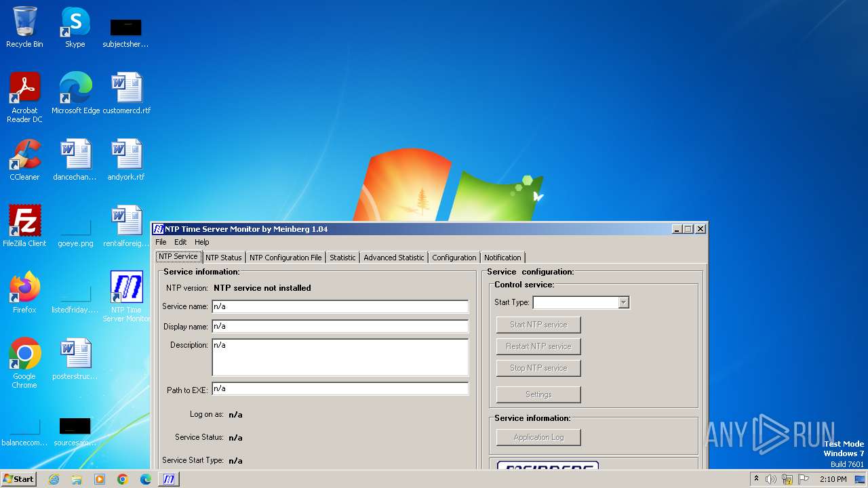Open Google Chrome desktop shortcut
Viewport: 868px width, 488px height.
(24, 363)
